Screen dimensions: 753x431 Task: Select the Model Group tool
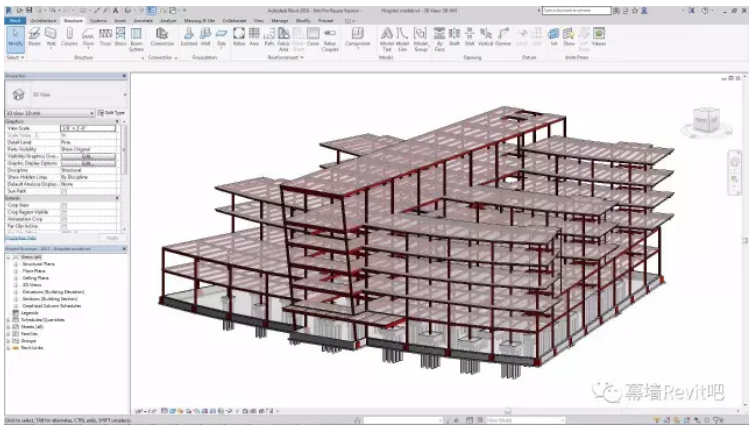coord(421,39)
